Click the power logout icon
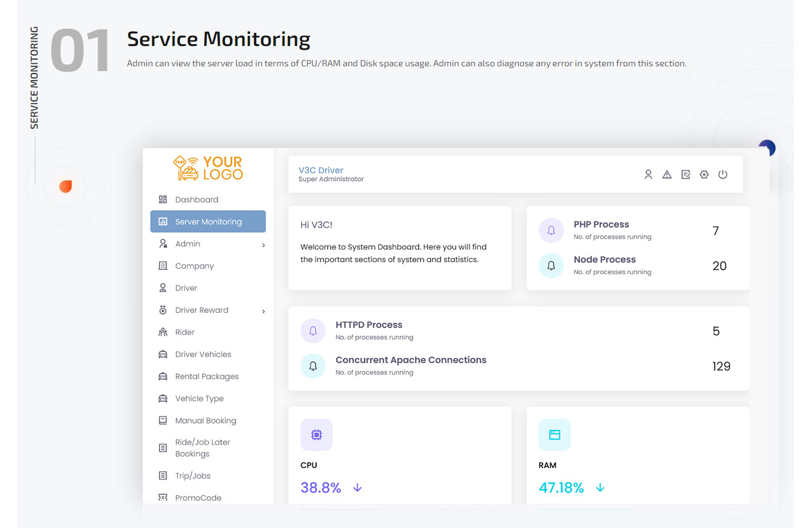Screen dimensions: 812x528 click(723, 174)
